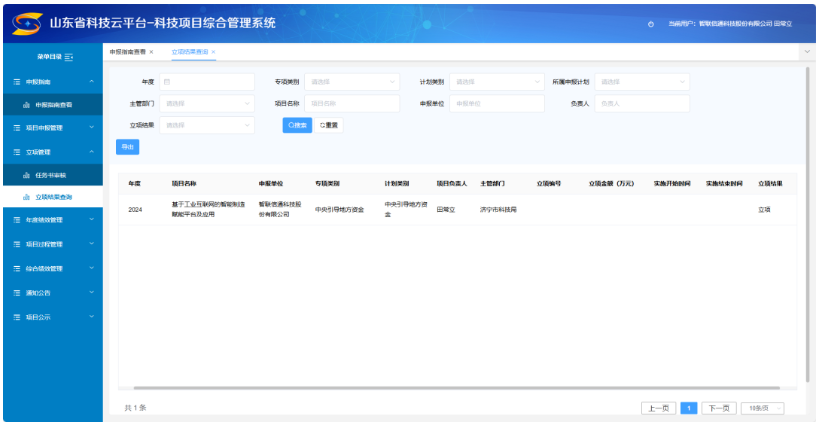Switch to the 申报指南查看 tab
The width and height of the screenshot is (820, 430).
coord(126,52)
